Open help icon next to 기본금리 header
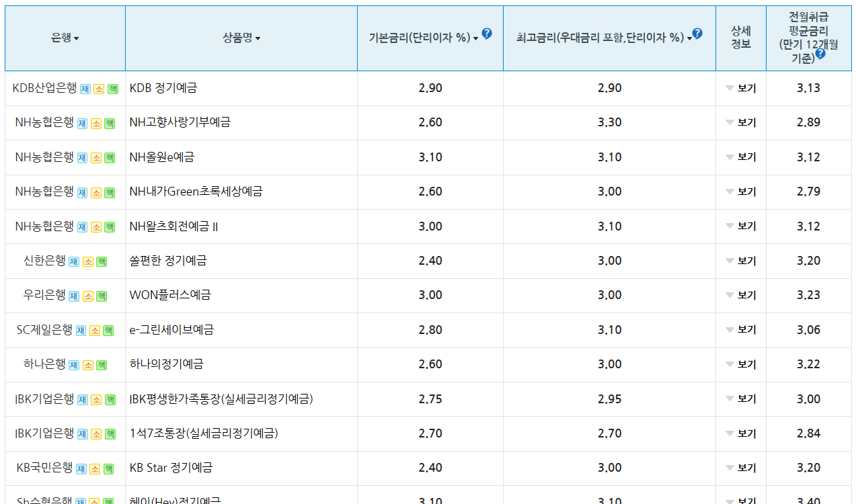This screenshot has height=504, width=856. click(487, 34)
